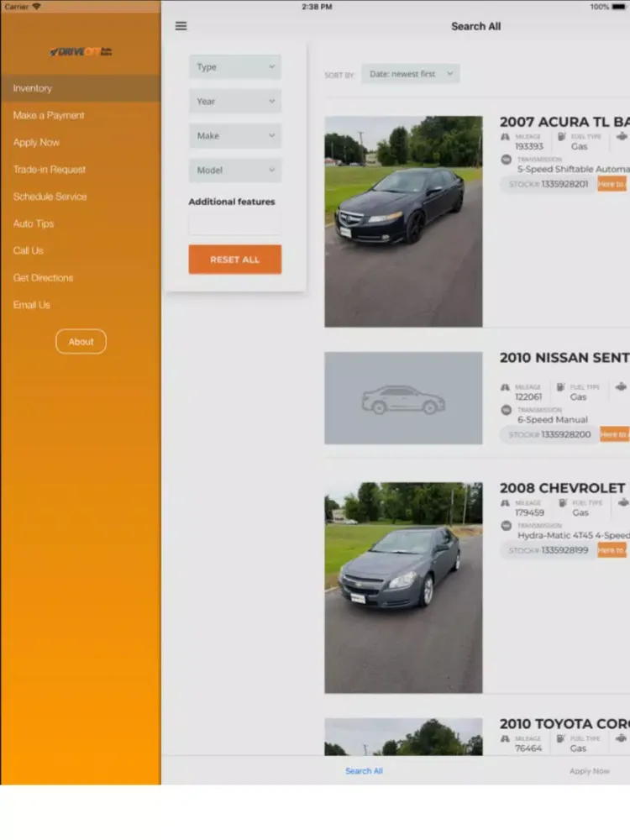Click the Hydra-Matic 4T45 transmission text
Screen dimensions: 630x840
pyautogui.click(x=573, y=535)
